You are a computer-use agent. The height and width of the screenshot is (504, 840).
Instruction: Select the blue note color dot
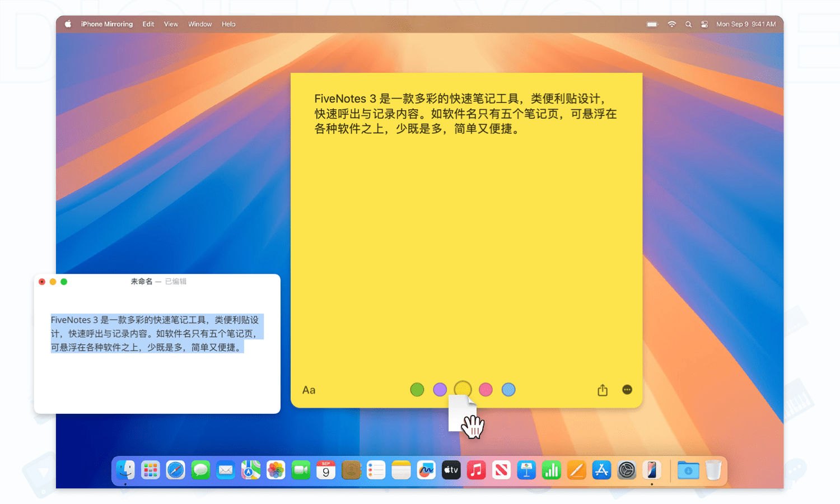click(x=508, y=390)
